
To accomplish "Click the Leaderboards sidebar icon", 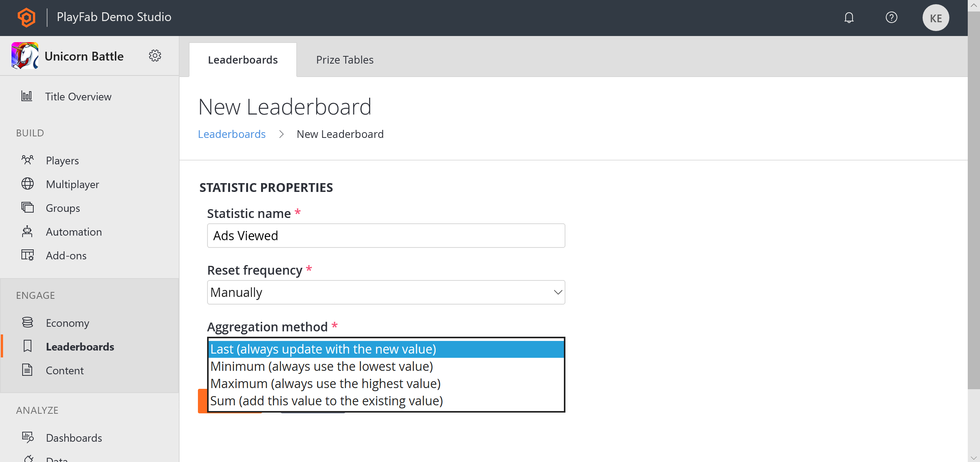I will tap(27, 346).
